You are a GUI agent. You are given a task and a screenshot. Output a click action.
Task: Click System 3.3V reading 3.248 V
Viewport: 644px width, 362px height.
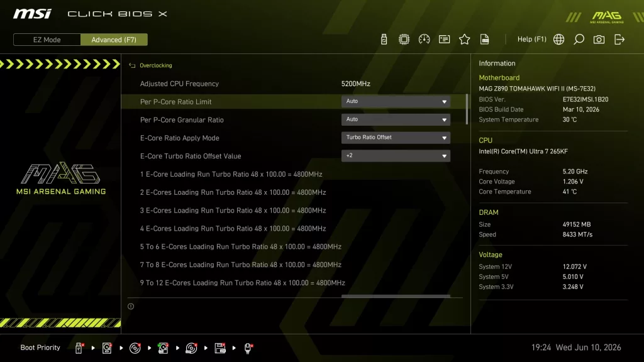tap(573, 287)
